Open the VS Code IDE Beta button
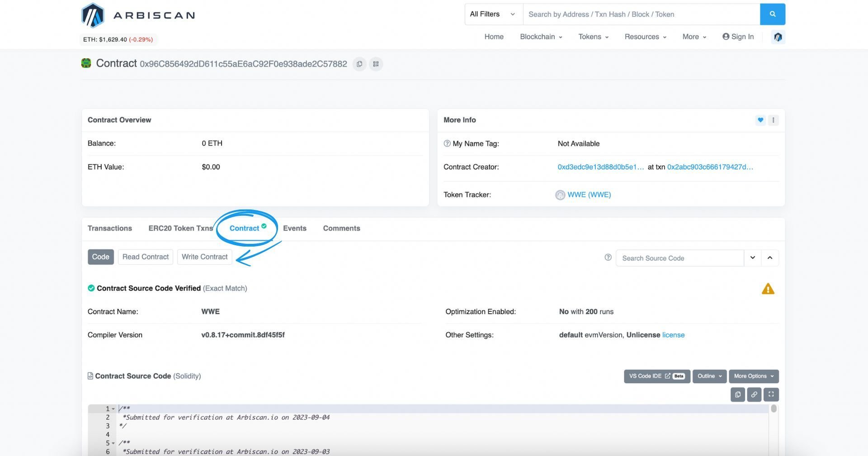868x456 pixels. click(x=657, y=376)
